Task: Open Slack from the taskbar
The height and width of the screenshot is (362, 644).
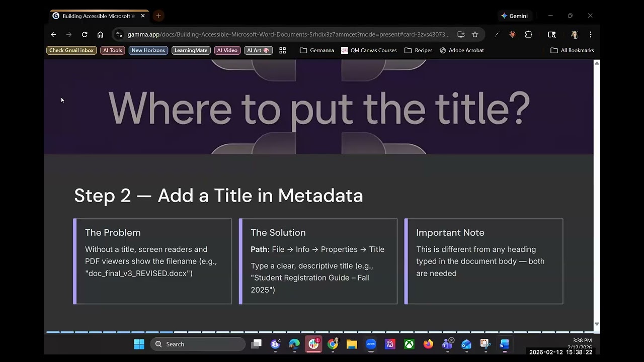Action: (314, 344)
